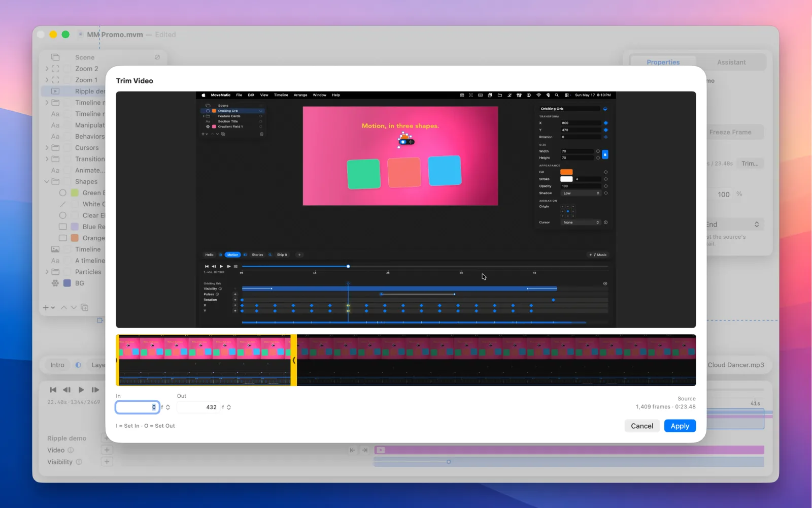This screenshot has width=812, height=508.
Task: Apply the video trim
Action: [680, 426]
